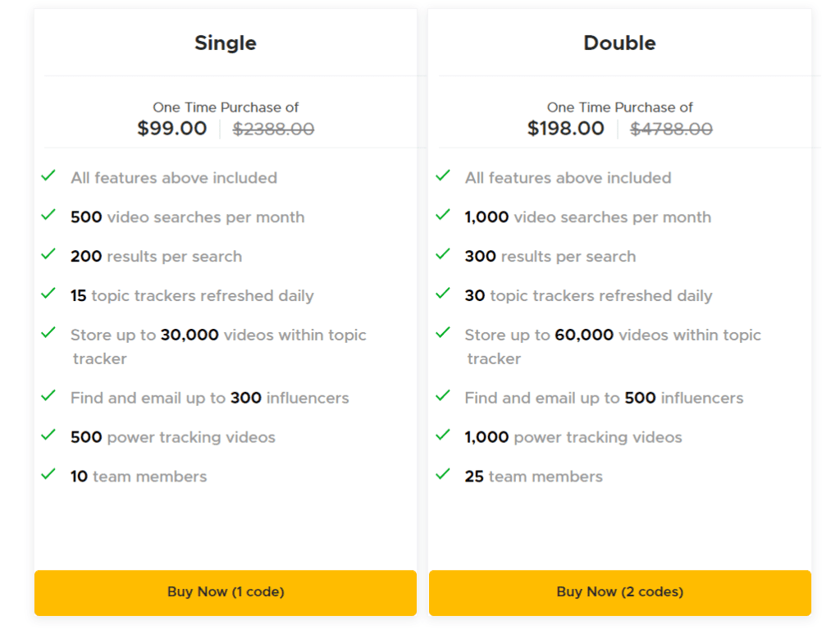
Task: Click the checkmark beside 15 topic trackers feature
Action: [48, 294]
